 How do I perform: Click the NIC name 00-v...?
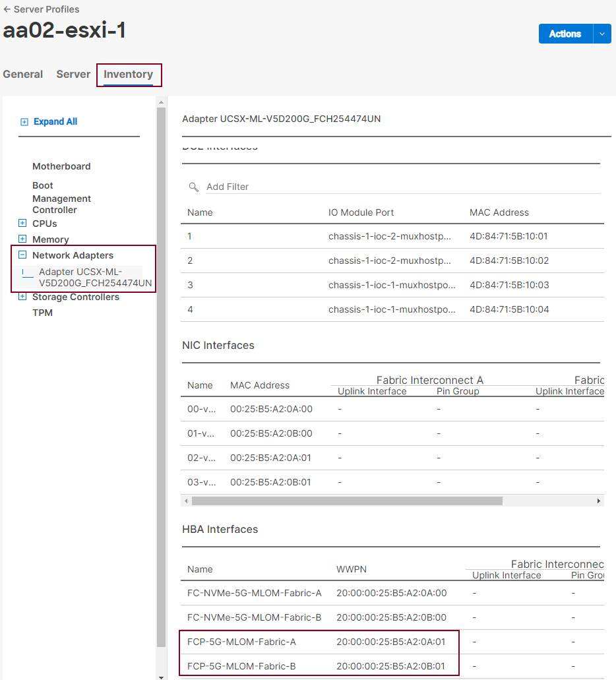tap(201, 409)
